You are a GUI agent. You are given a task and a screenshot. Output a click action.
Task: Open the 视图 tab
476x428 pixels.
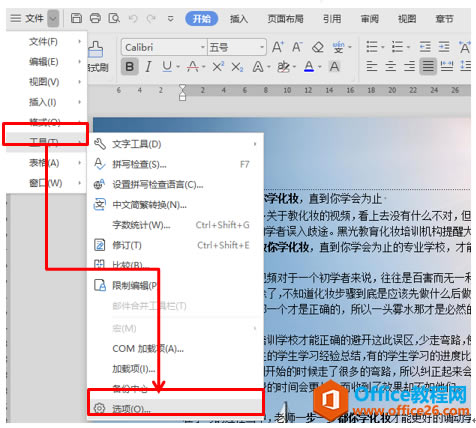click(x=407, y=18)
